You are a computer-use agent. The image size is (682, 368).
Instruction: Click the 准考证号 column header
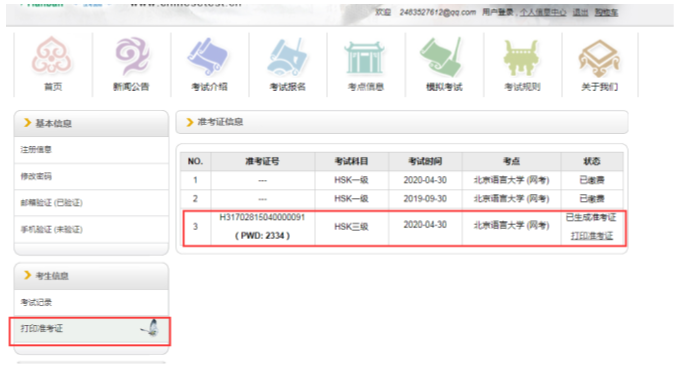pos(262,161)
